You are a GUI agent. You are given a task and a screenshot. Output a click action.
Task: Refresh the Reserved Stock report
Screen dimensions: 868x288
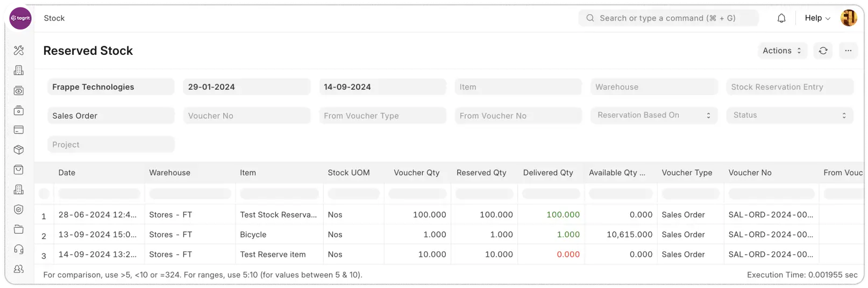[x=823, y=51]
